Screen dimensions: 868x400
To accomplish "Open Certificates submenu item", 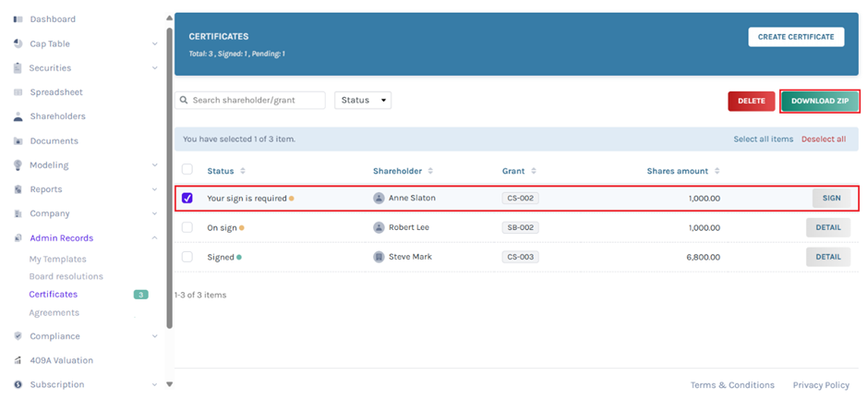I will click(54, 295).
